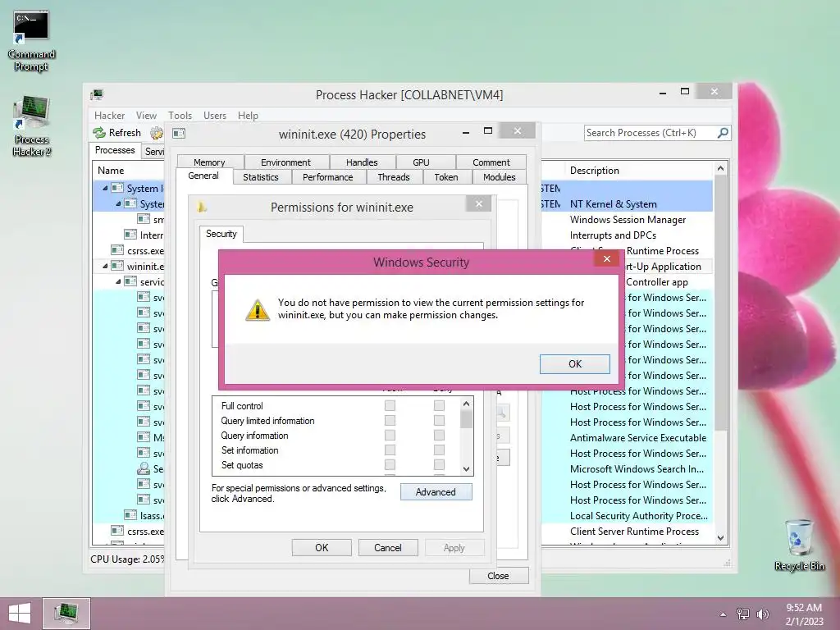Toggle Deny for Set quotas

440,464
